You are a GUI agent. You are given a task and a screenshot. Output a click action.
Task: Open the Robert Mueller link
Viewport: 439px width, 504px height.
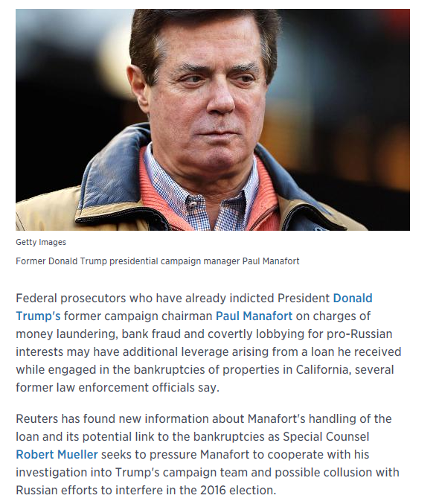click(57, 455)
